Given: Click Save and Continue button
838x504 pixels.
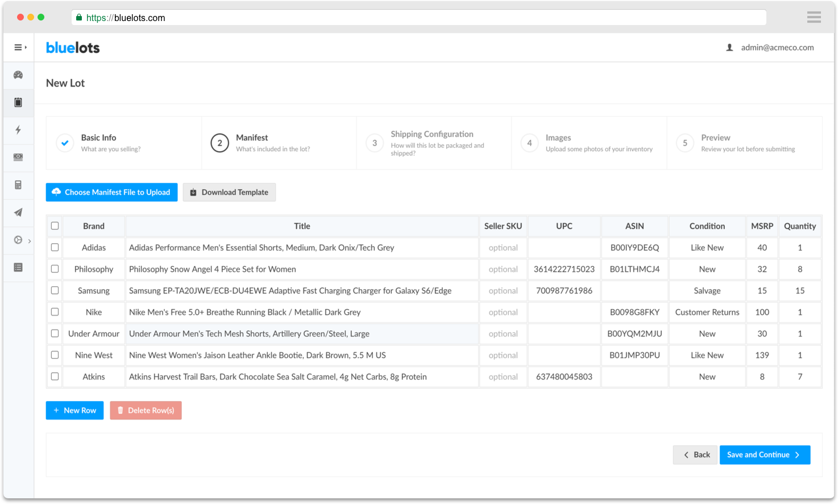Looking at the screenshot, I should tap(765, 455).
